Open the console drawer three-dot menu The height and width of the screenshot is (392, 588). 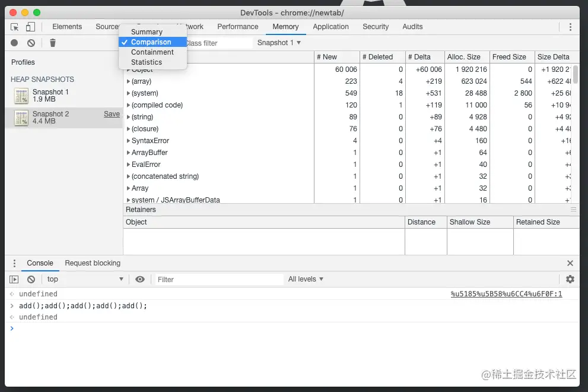coord(14,263)
